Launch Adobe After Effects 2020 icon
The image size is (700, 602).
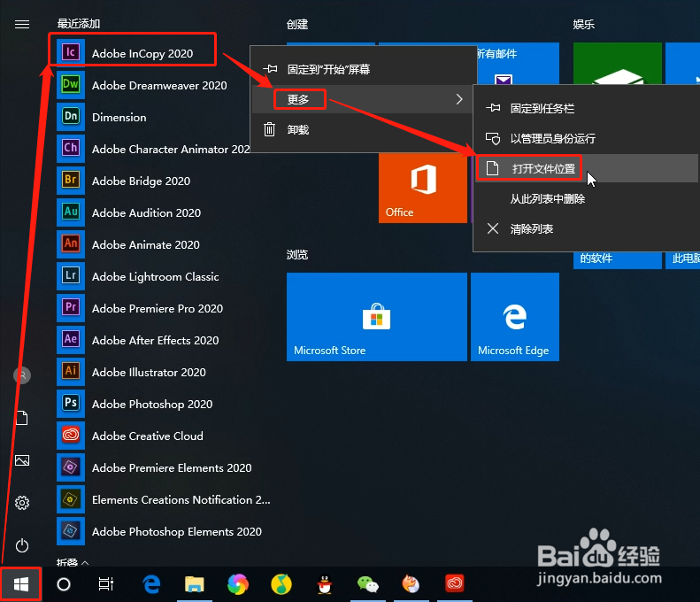[71, 340]
